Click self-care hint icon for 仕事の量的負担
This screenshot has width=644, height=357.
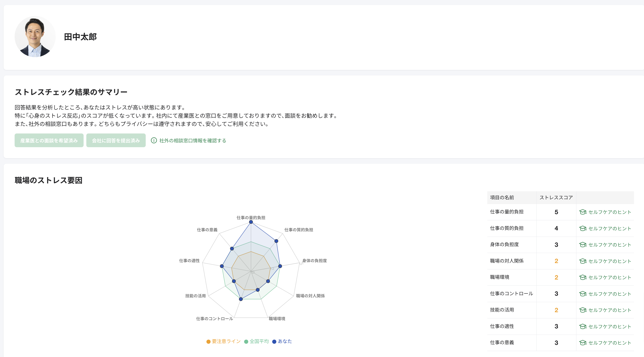tap(583, 212)
